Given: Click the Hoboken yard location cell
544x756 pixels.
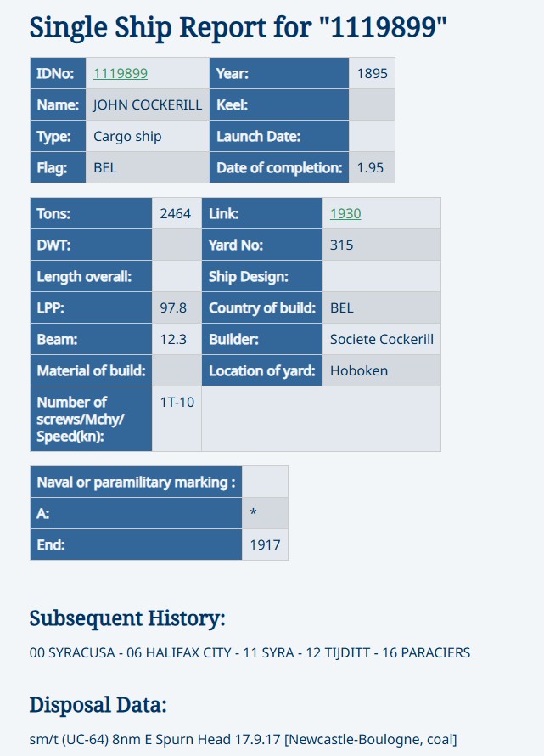Looking at the screenshot, I should 359,370.
